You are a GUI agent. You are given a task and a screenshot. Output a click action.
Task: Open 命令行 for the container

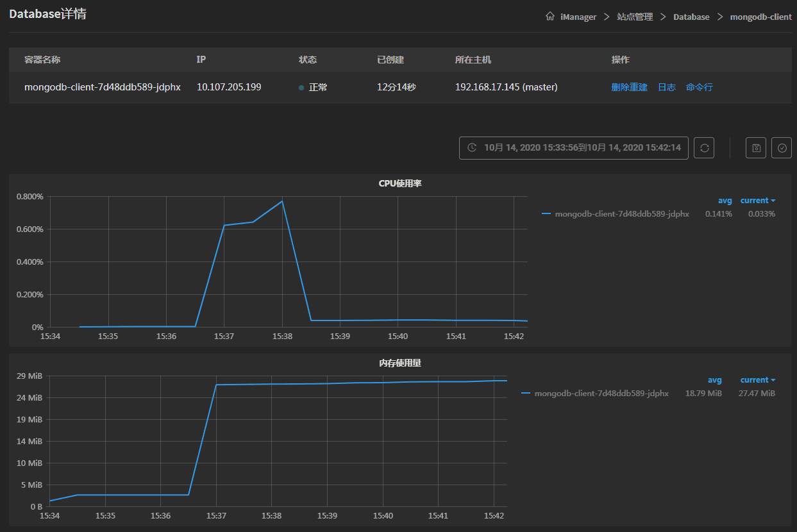pos(699,87)
